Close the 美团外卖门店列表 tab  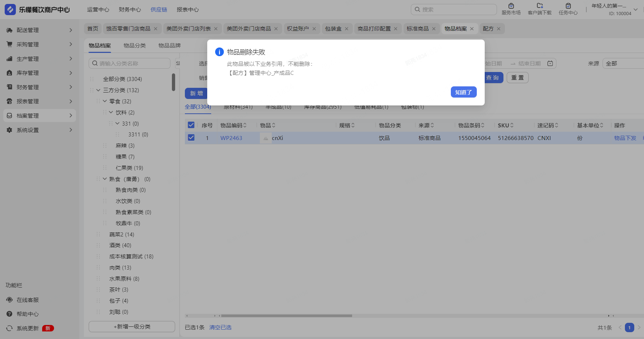click(216, 29)
